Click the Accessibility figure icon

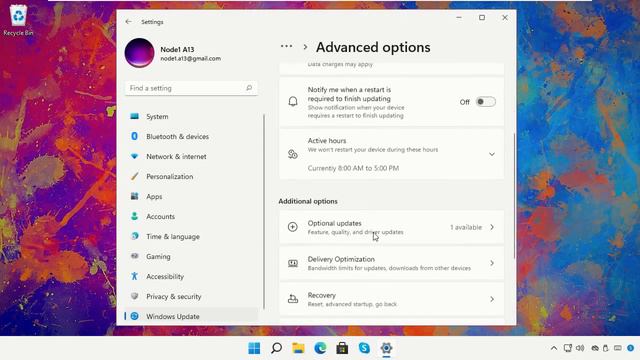coord(134,276)
